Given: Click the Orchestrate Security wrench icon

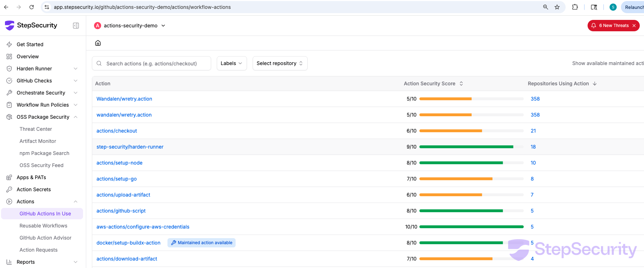Looking at the screenshot, I should 9,93.
